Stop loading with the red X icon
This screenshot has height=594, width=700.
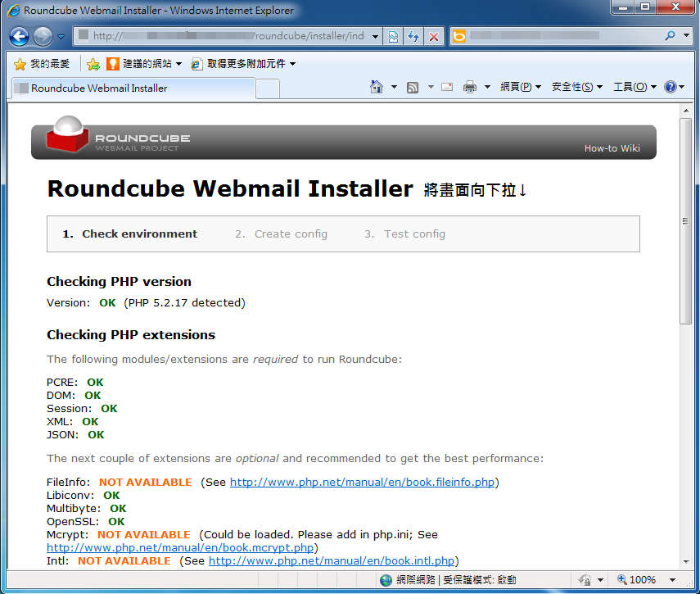433,37
